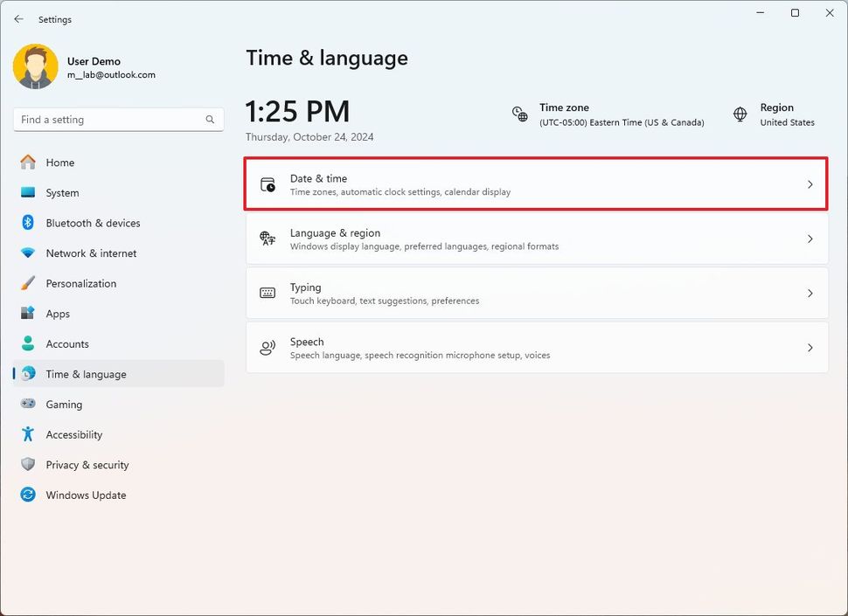Expand the Date & time settings chevron

(809, 183)
